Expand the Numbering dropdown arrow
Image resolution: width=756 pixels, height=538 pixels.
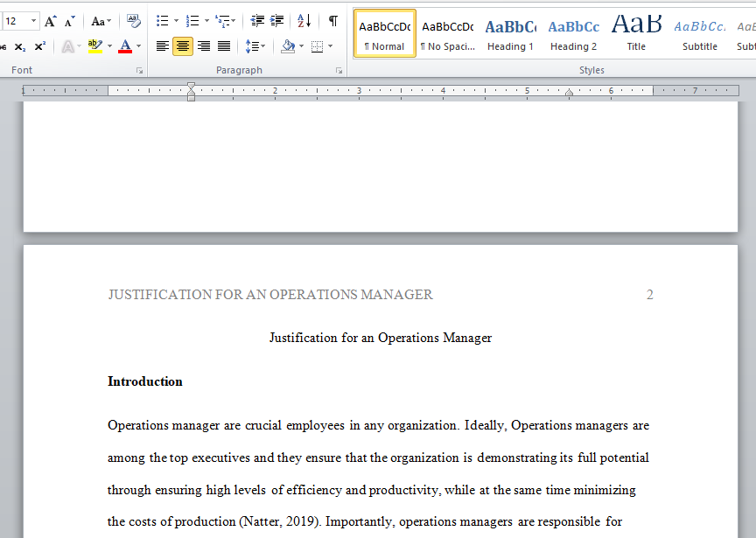click(206, 21)
